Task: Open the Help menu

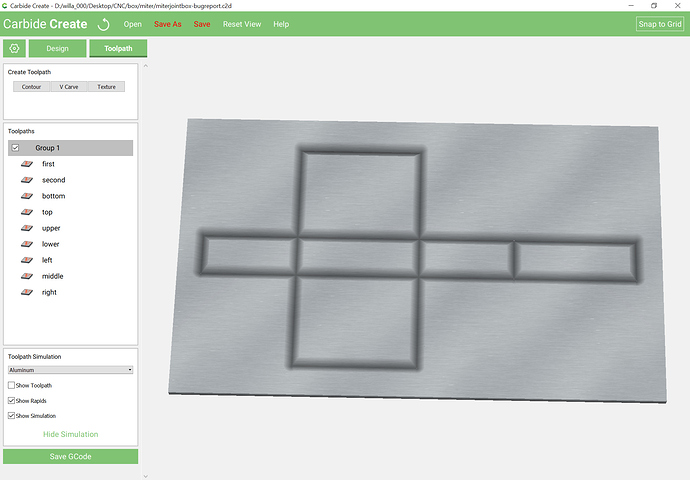Action: [x=281, y=24]
